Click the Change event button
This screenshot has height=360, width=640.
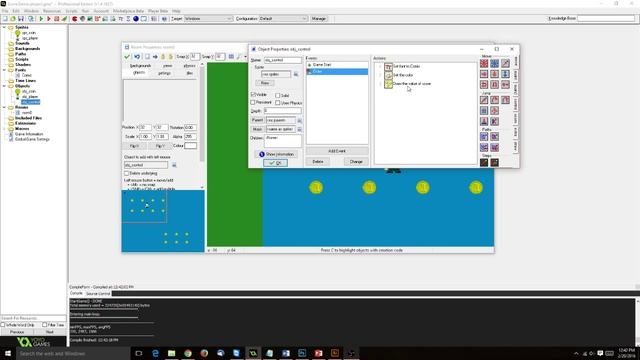356,162
